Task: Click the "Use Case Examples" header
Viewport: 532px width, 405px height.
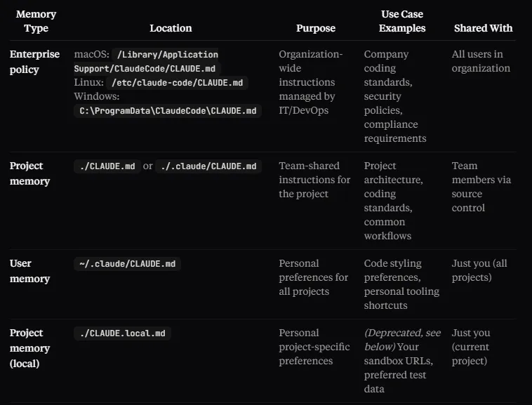Action: [x=402, y=21]
